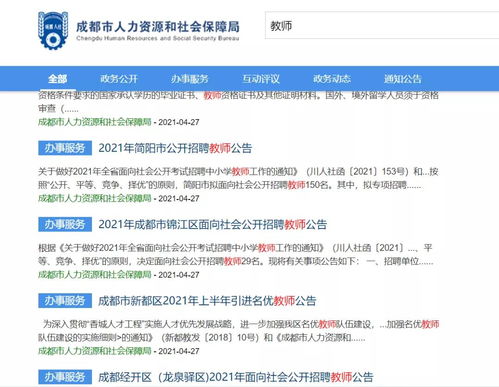
Task: Click source link under 简阳市 result snippet
Action: 95,198
